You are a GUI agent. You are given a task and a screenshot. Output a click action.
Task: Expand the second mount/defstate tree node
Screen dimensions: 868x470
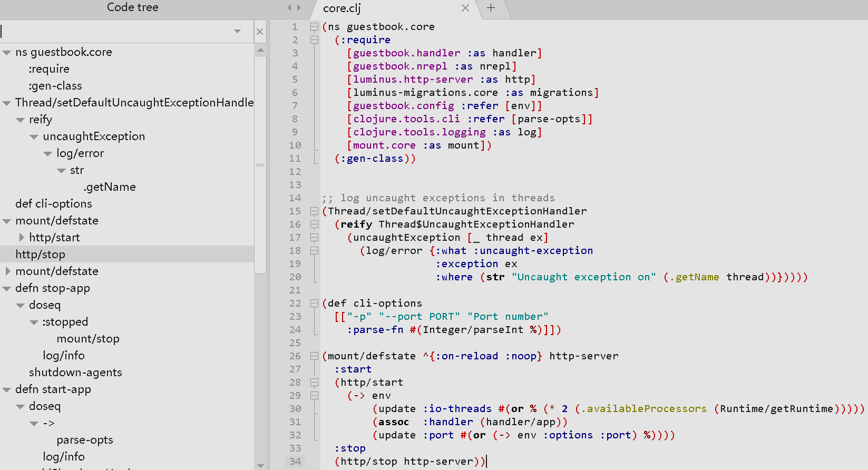8,271
